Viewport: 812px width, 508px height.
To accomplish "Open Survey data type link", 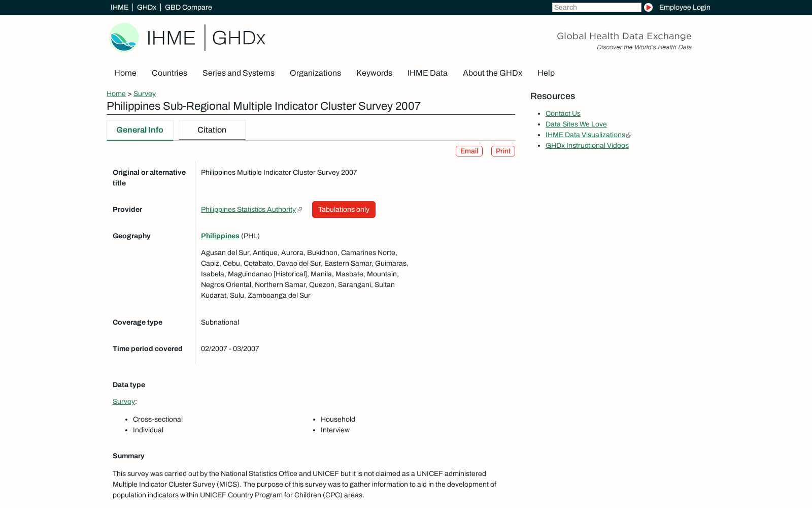I will point(124,402).
